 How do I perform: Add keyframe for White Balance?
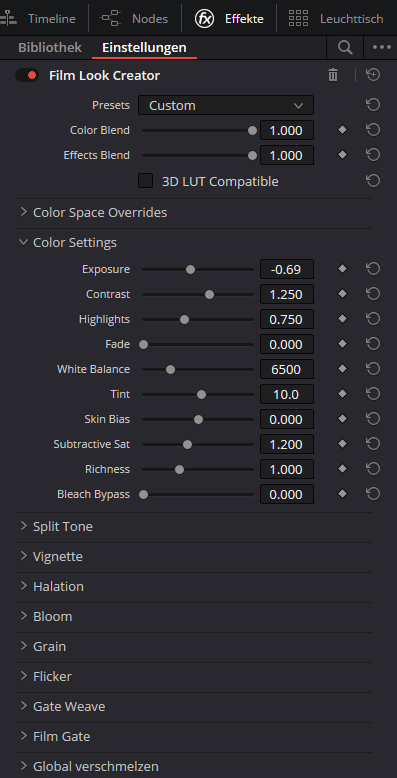tap(342, 369)
